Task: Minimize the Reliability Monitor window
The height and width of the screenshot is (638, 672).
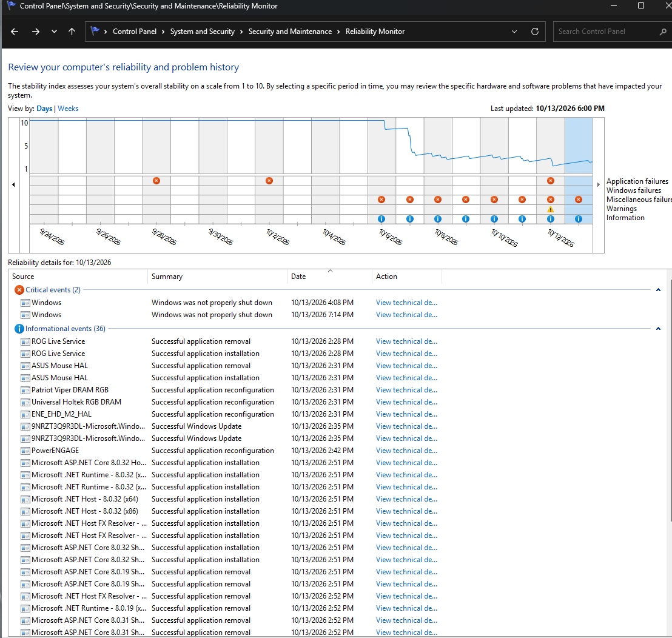Action: (x=614, y=5)
